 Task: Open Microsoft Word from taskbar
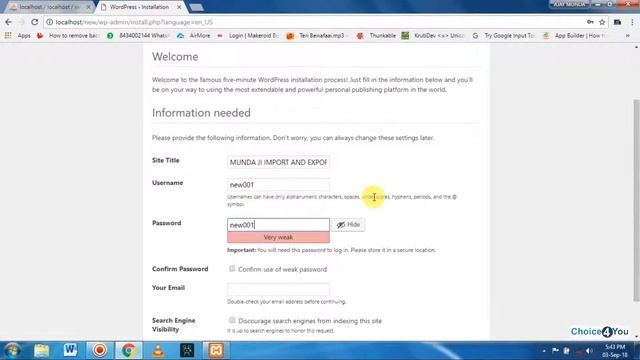70,350
